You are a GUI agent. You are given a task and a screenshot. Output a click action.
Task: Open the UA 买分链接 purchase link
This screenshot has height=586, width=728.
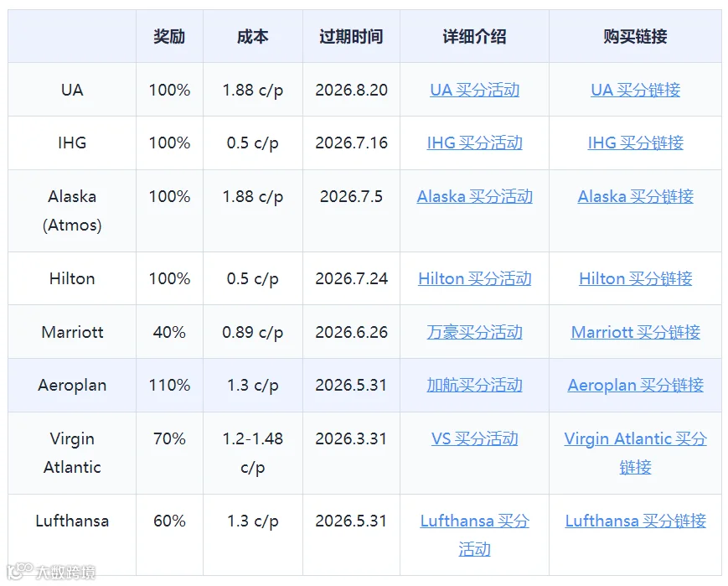[635, 90]
